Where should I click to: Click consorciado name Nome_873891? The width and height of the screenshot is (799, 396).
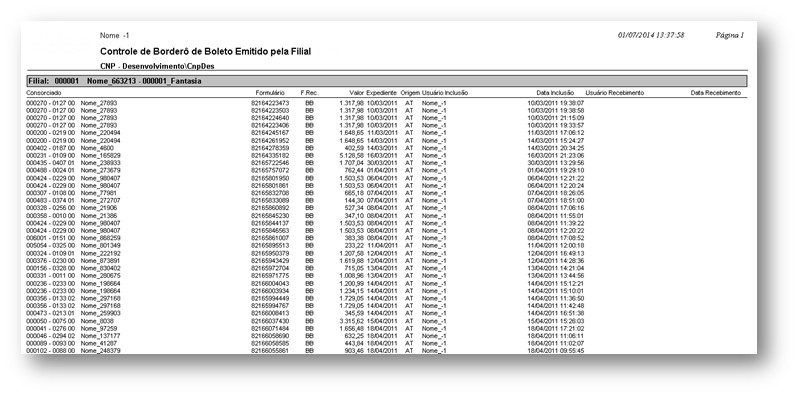100,260
